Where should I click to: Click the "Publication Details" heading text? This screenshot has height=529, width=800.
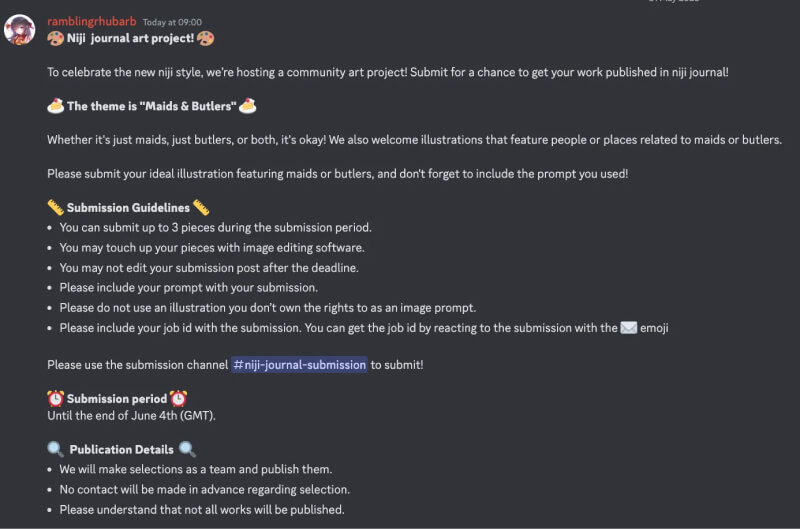pyautogui.click(x=121, y=450)
